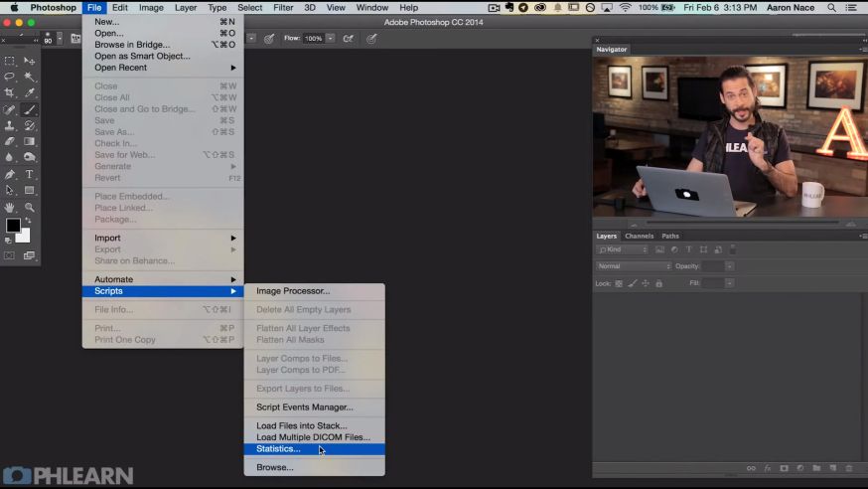Open the Normal blend mode dropdown
Screen dimensions: 868x489
pyautogui.click(x=634, y=266)
